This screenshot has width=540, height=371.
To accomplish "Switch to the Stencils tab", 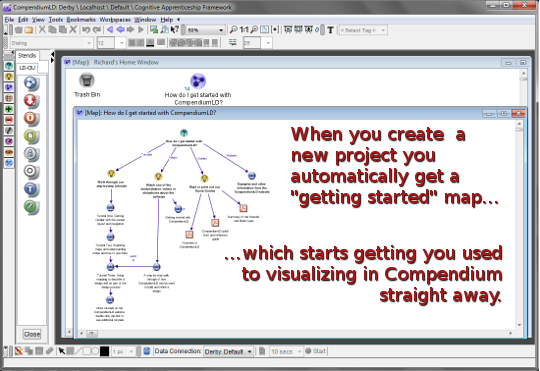I will click(27, 55).
